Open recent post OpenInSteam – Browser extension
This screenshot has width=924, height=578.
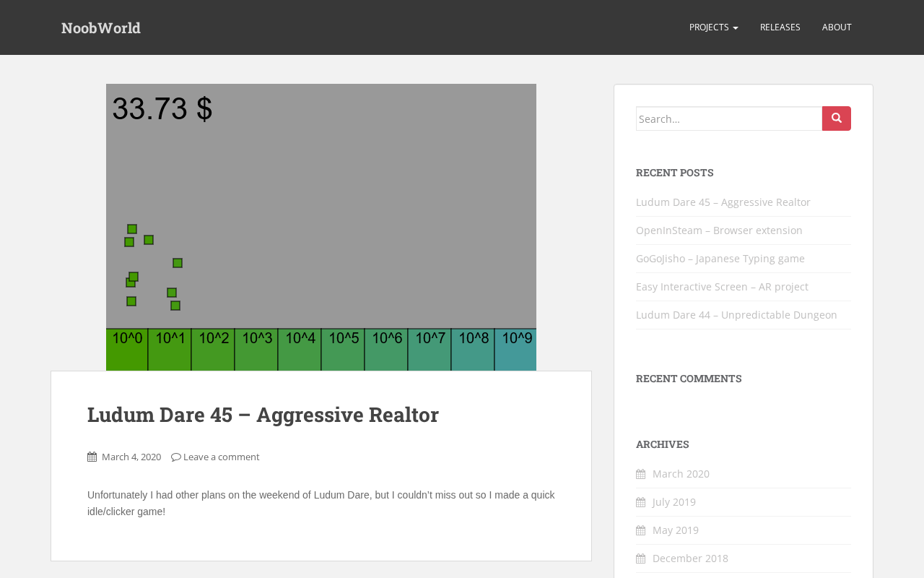coord(719,230)
